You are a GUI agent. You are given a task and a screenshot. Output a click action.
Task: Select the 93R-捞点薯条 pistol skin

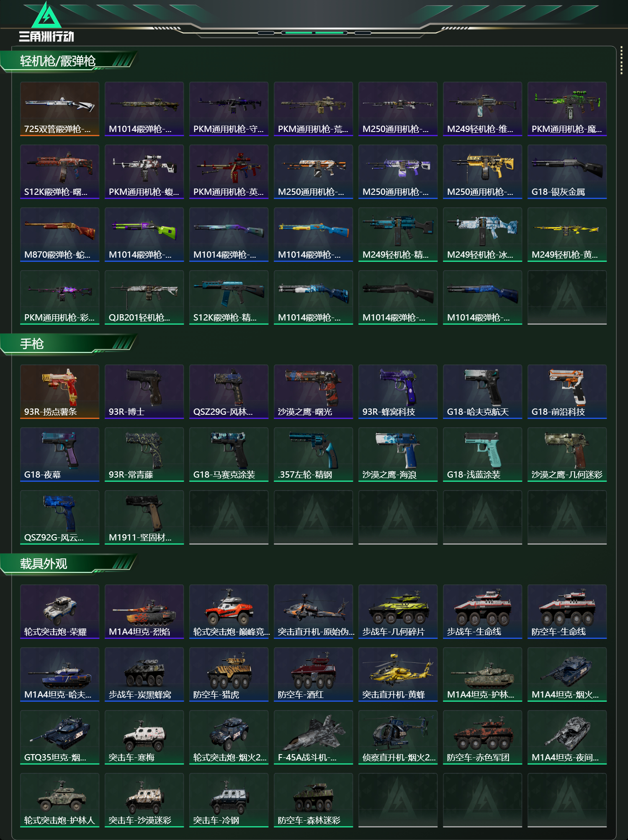click(x=59, y=391)
